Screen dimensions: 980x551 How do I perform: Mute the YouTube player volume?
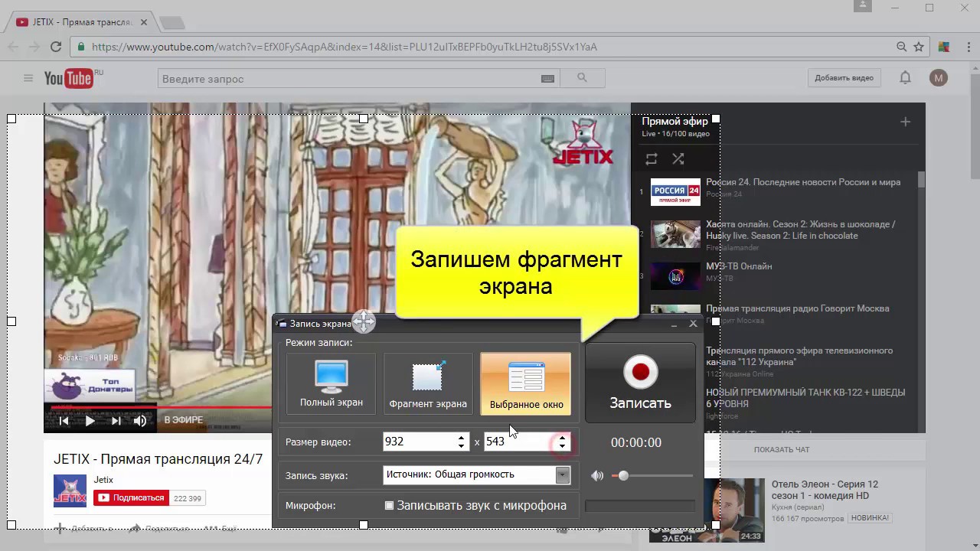(x=140, y=420)
